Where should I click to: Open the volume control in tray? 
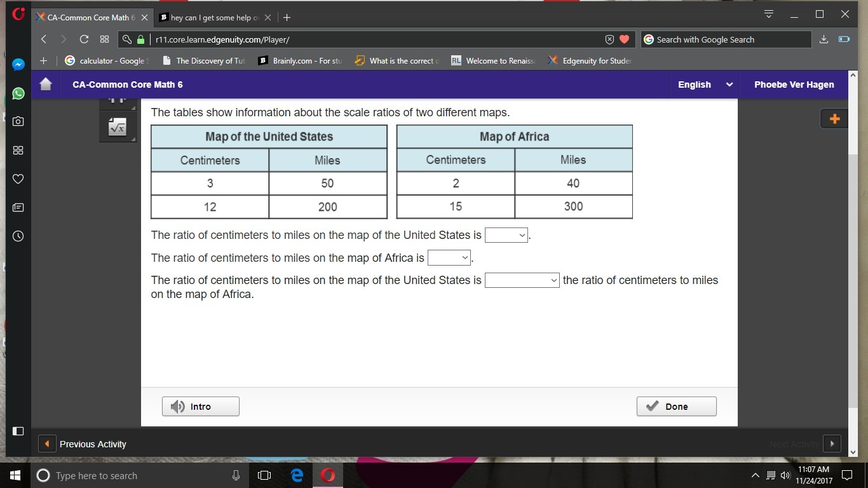point(785,475)
